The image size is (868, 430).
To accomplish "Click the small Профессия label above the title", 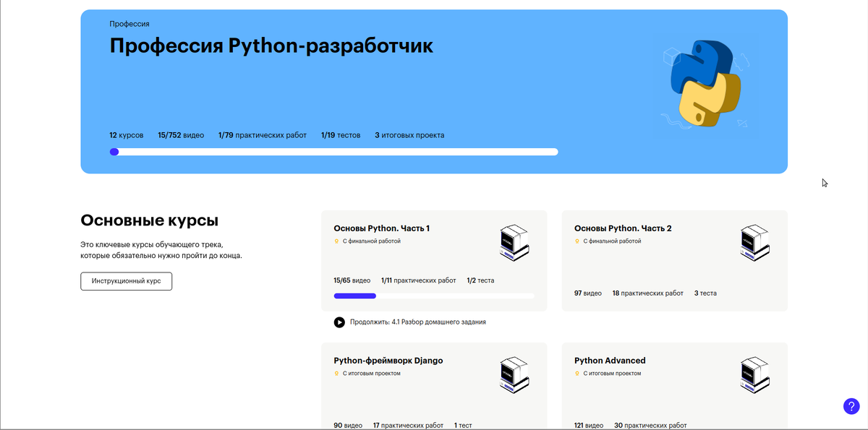I will click(129, 24).
